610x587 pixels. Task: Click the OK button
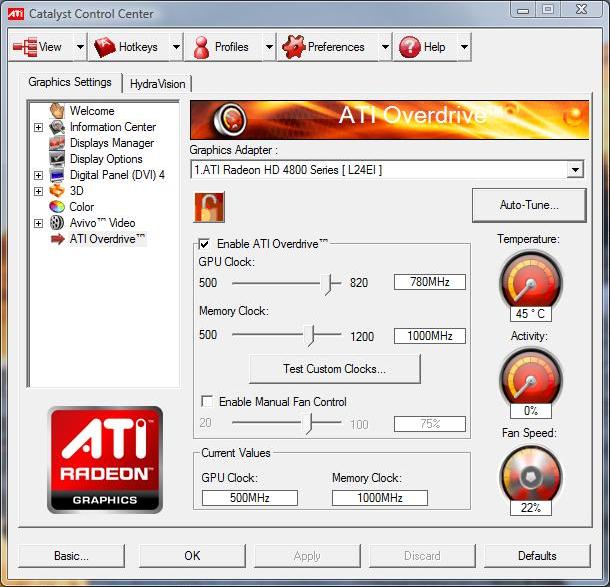(x=192, y=556)
